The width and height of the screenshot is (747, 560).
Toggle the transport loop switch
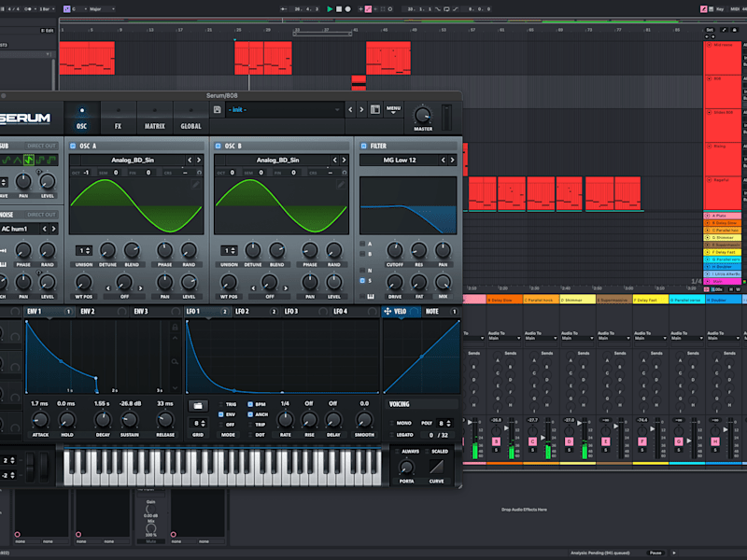tap(446, 9)
